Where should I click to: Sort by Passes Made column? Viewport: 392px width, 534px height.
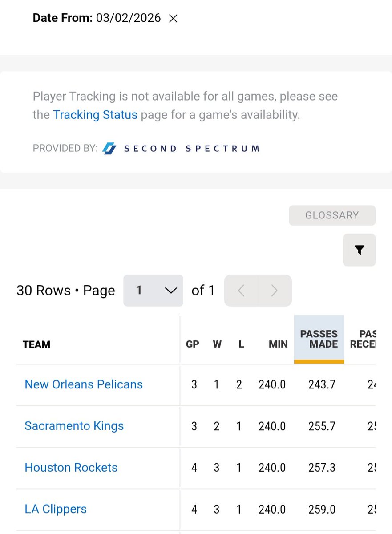click(x=319, y=339)
